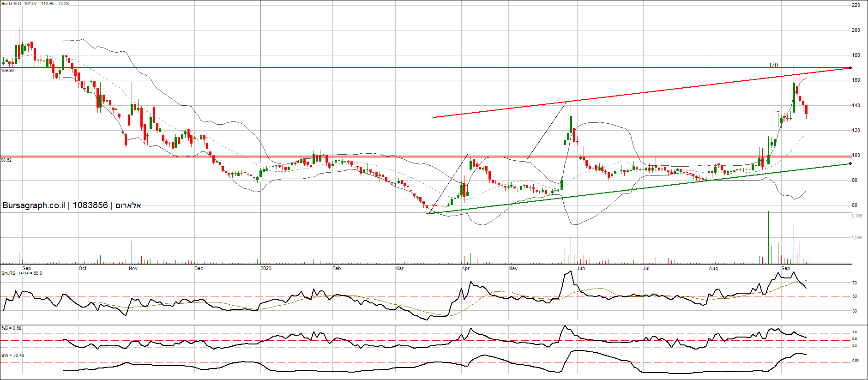Click the Bol U-M-D Bollinger values label
This screenshot has width=868, height=380.
click(x=35, y=4)
